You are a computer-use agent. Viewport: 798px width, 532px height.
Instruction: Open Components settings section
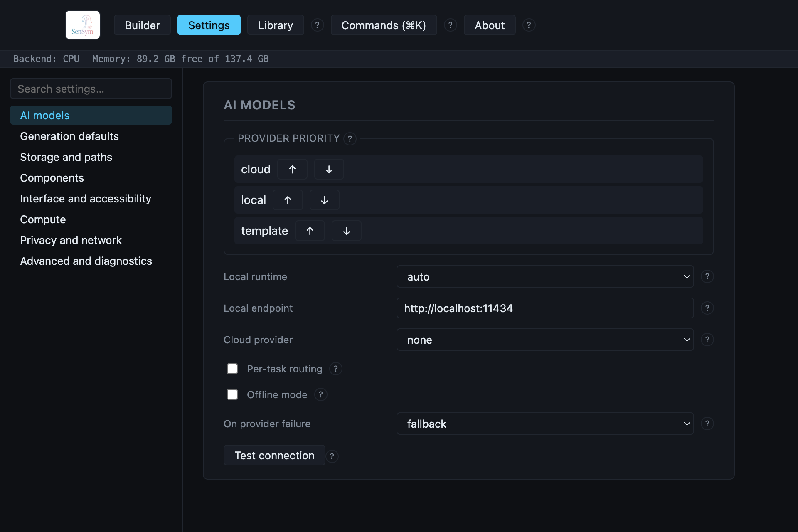[91, 177]
